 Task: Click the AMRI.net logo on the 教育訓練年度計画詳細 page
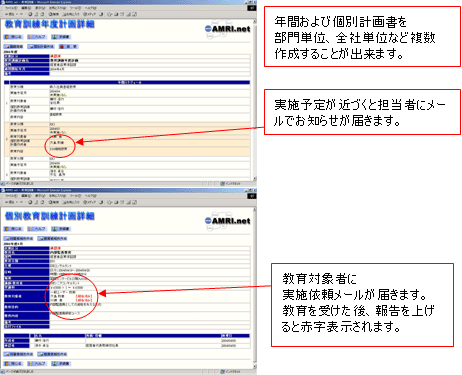[x=228, y=29]
